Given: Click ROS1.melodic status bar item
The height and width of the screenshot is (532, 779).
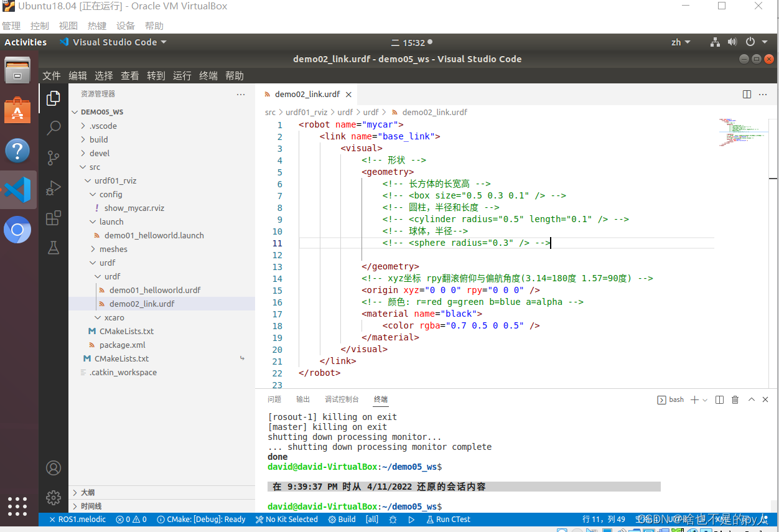Looking at the screenshot, I should [77, 520].
